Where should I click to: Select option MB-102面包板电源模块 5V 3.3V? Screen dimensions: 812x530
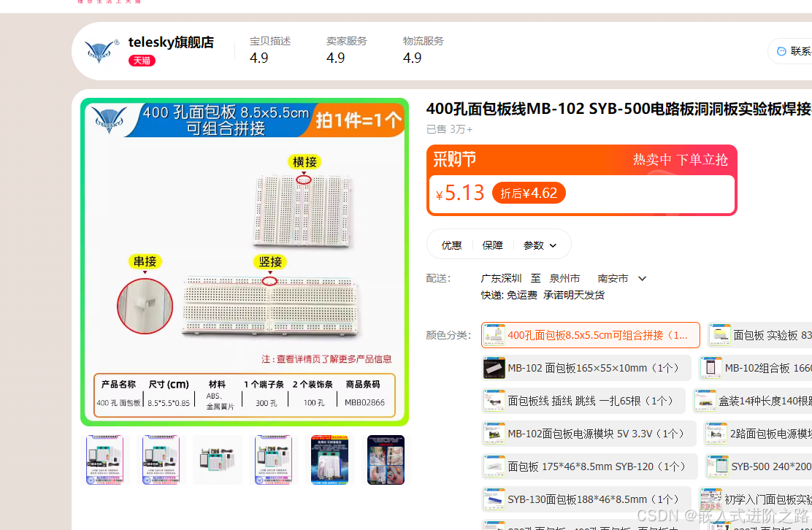point(589,434)
